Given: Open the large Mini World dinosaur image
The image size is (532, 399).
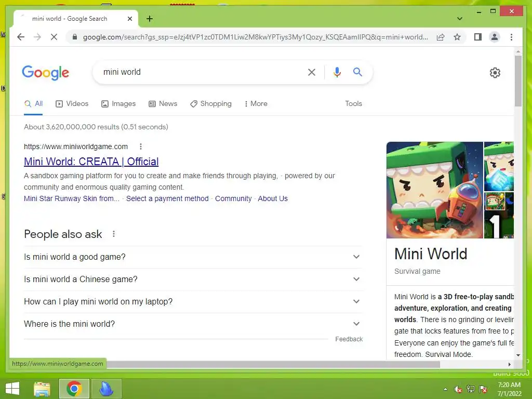Looking at the screenshot, I should point(435,190).
